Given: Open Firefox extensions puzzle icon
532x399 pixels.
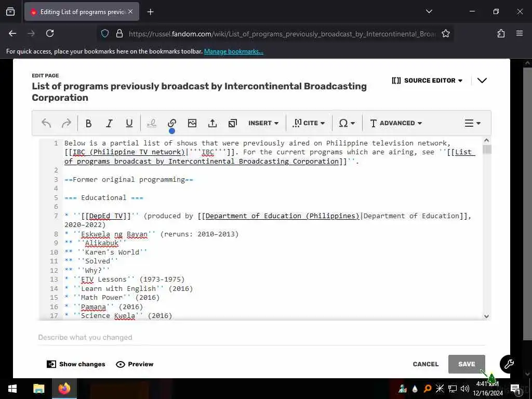Looking at the screenshot, I should (x=501, y=33).
